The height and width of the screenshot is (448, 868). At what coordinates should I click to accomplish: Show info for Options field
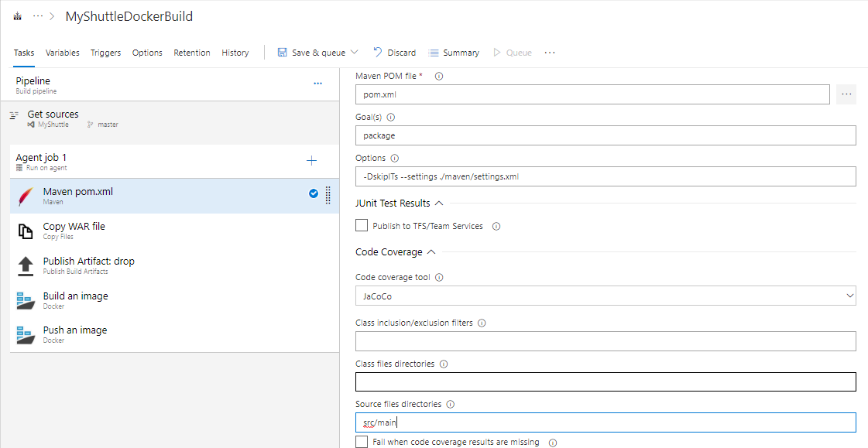(395, 158)
